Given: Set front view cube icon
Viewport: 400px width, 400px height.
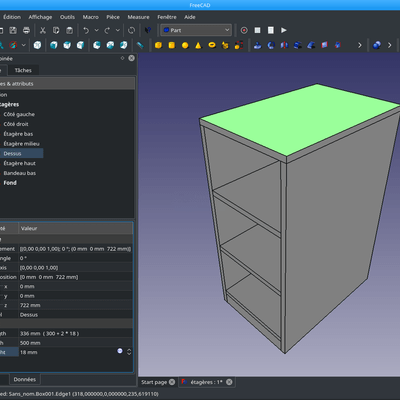Looking at the screenshot, I should tap(54, 45).
